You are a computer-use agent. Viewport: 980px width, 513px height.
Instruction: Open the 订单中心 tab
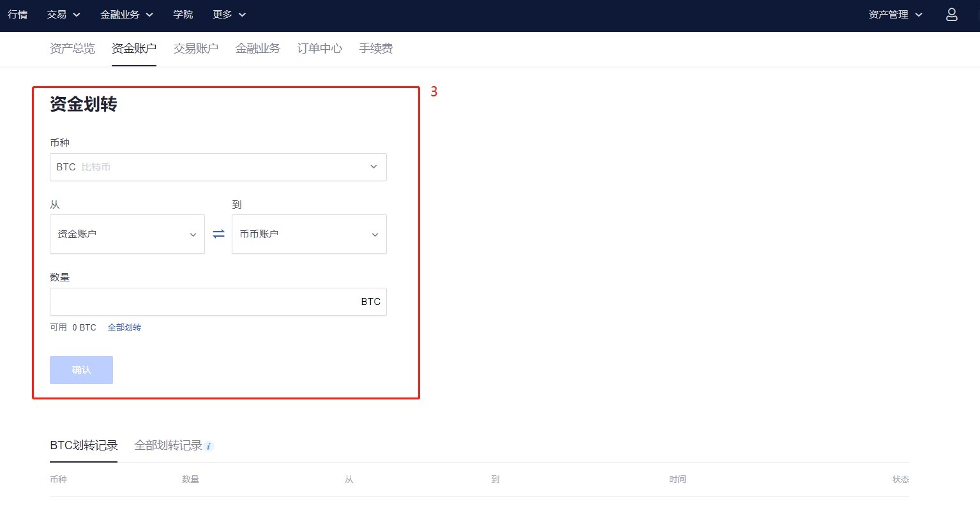pos(320,48)
